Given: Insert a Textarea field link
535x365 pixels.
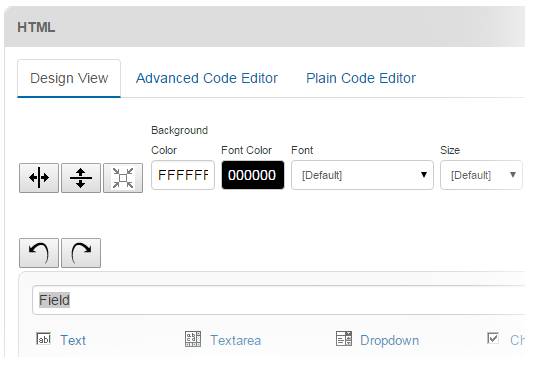Looking at the screenshot, I should click(235, 340).
